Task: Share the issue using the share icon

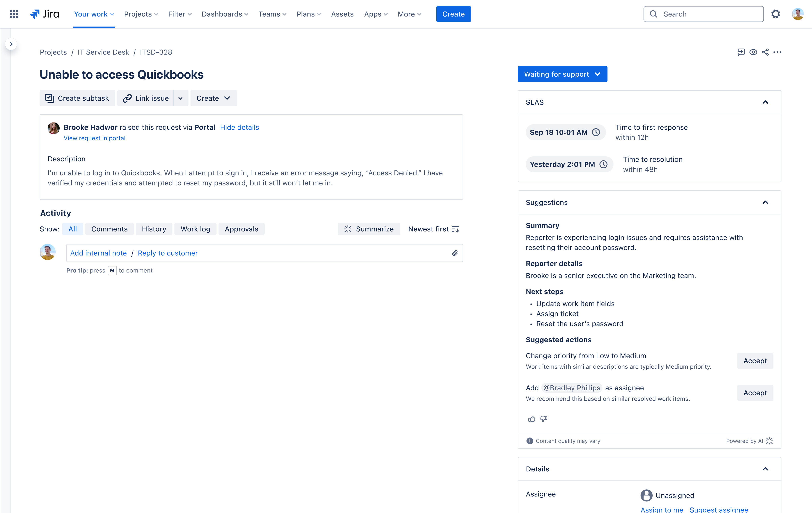Action: point(766,52)
